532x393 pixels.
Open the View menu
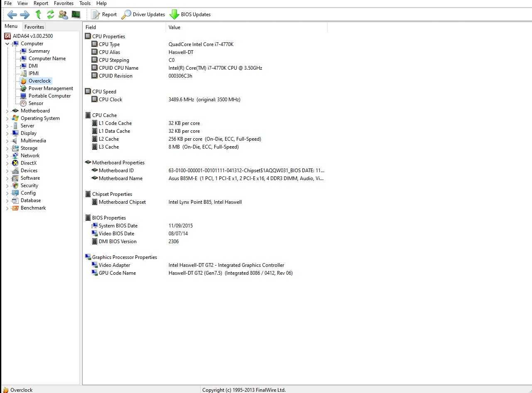(x=23, y=3)
